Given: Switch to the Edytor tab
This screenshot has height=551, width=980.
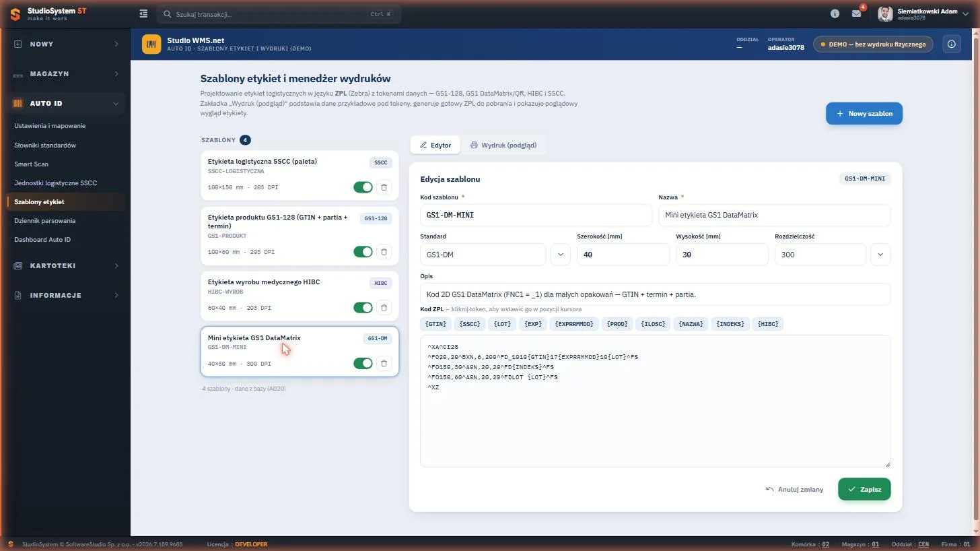Looking at the screenshot, I should 435,145.
